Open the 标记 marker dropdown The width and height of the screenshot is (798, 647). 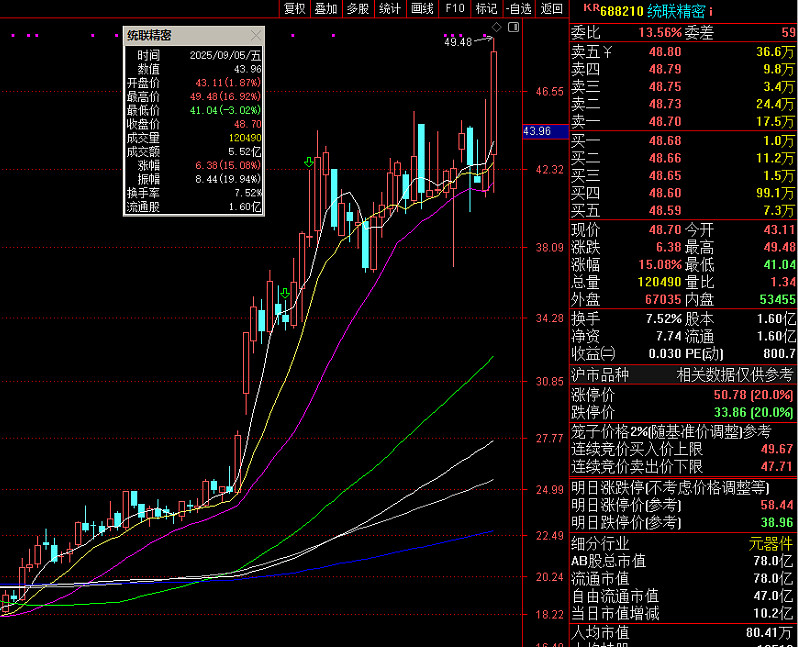486,9
